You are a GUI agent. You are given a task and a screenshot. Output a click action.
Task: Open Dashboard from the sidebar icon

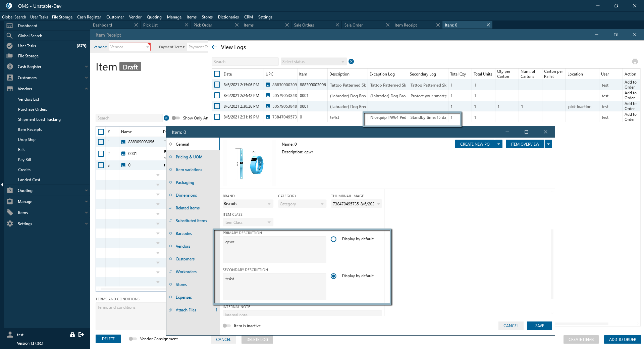click(10, 26)
